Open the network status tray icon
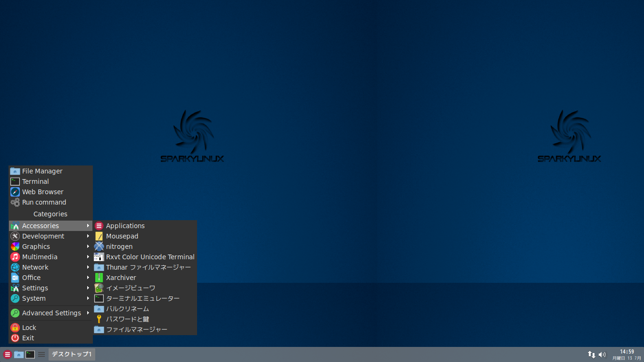This screenshot has height=362, width=644. coord(591,354)
